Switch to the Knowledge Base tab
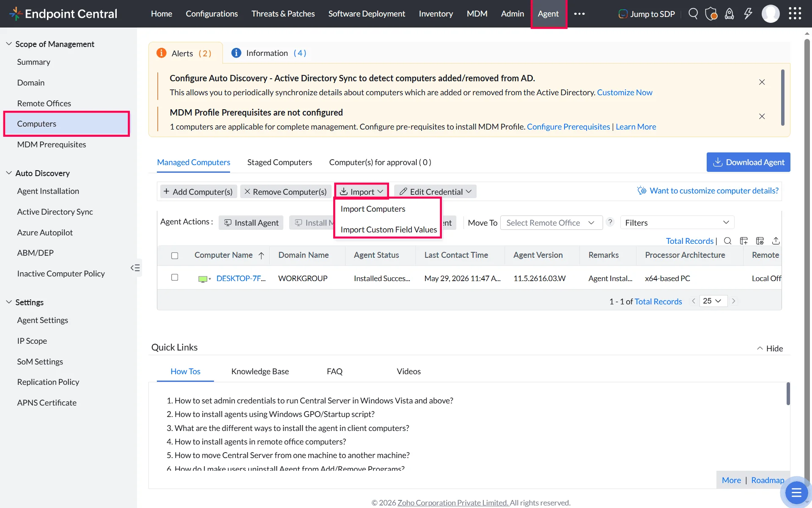The image size is (812, 508). 260,371
